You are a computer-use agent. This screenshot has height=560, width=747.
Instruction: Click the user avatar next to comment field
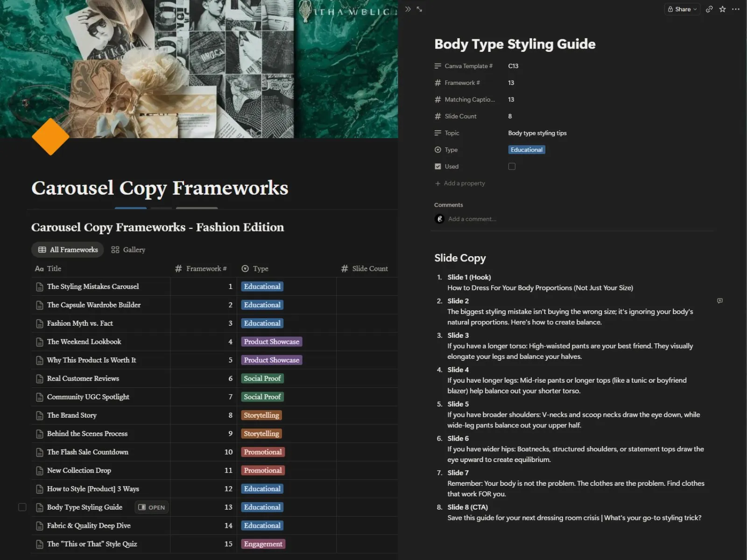click(x=439, y=219)
